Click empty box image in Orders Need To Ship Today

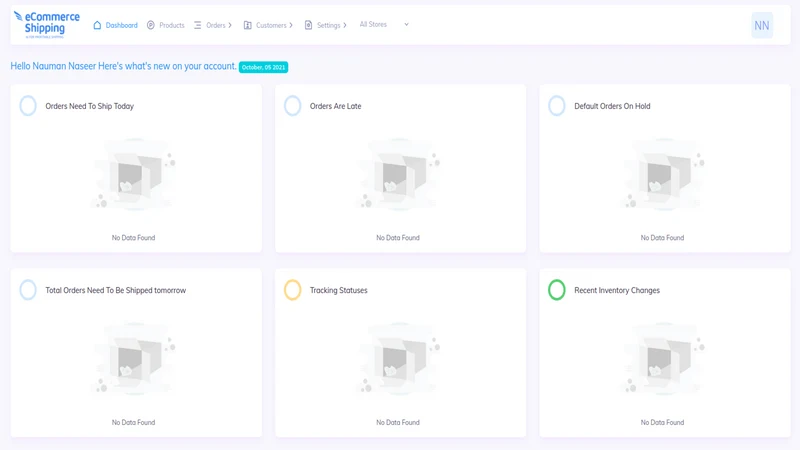point(134,175)
